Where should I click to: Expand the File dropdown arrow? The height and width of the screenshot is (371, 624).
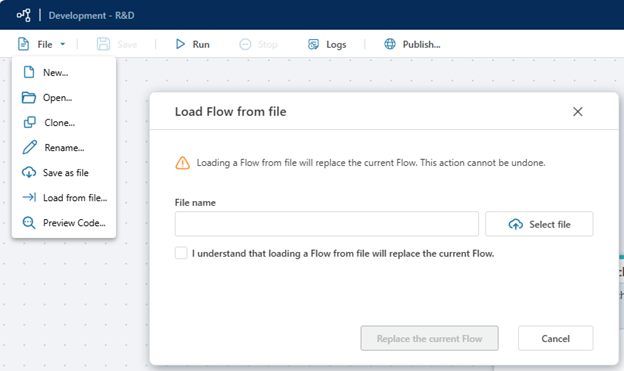tap(62, 44)
